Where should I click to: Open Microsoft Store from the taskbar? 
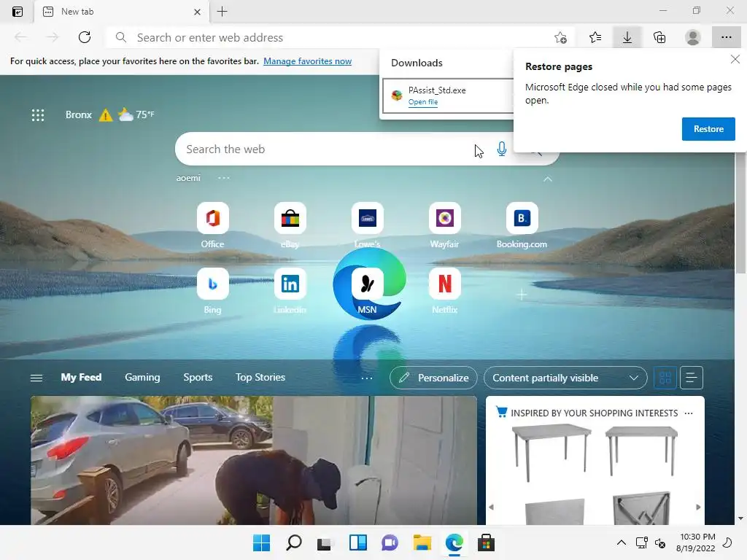pos(486,542)
